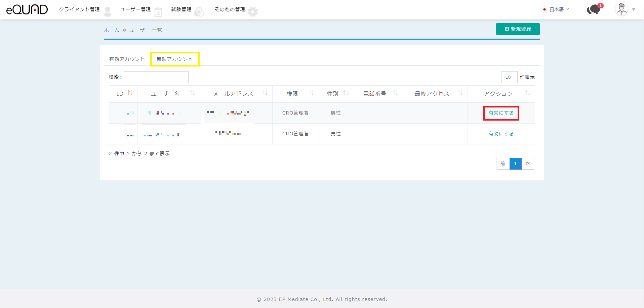Sort by 性別 column arrows
Screen dimensions: 644x308
[346, 93]
